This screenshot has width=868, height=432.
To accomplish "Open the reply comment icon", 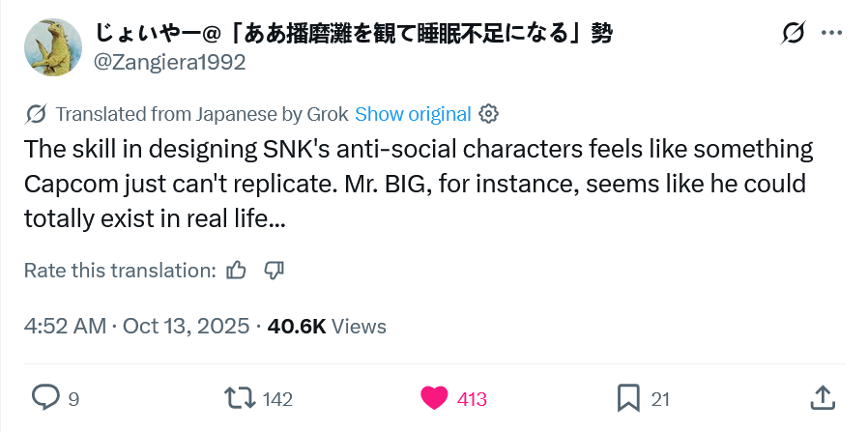I will click(x=45, y=398).
